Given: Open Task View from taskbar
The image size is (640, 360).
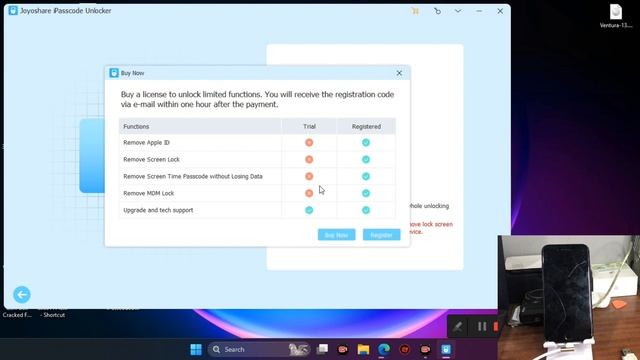Looking at the screenshot, I should (322, 349).
